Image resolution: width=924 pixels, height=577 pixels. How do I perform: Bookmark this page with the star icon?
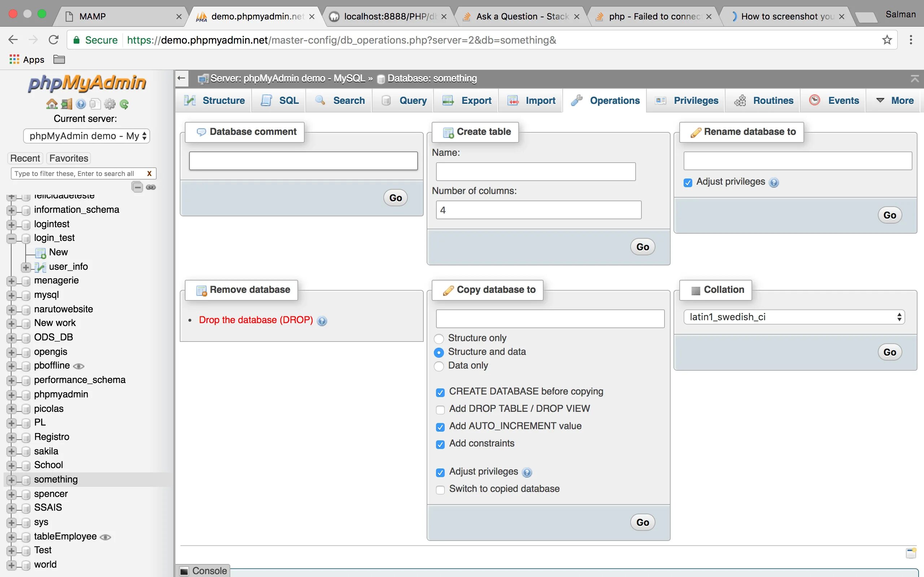click(887, 40)
